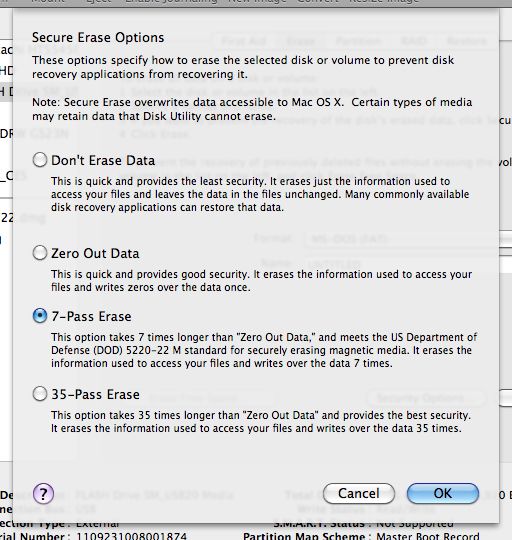Pick the 35-Pass Erase option

[40, 394]
